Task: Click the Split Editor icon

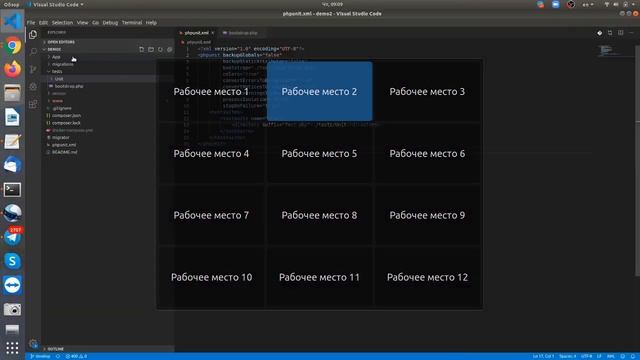Action: point(620,33)
